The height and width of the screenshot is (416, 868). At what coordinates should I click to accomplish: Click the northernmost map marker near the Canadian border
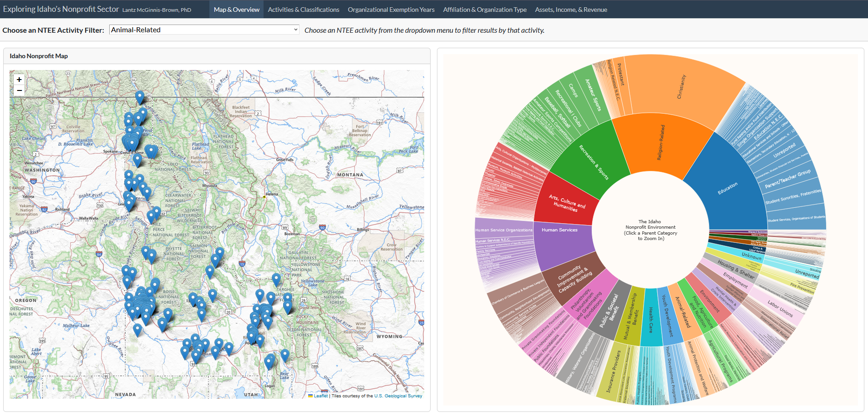(140, 97)
